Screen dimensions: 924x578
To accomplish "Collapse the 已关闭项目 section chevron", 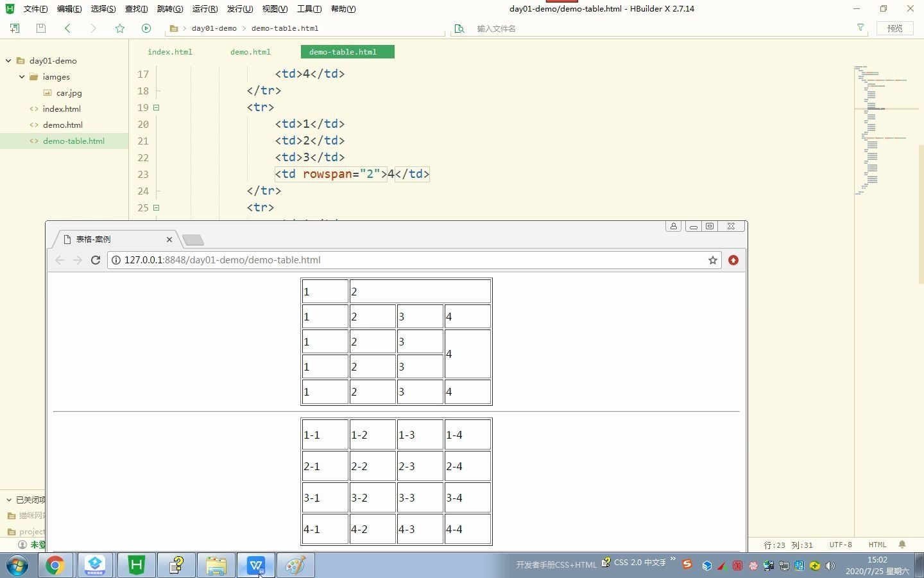I will 9,500.
